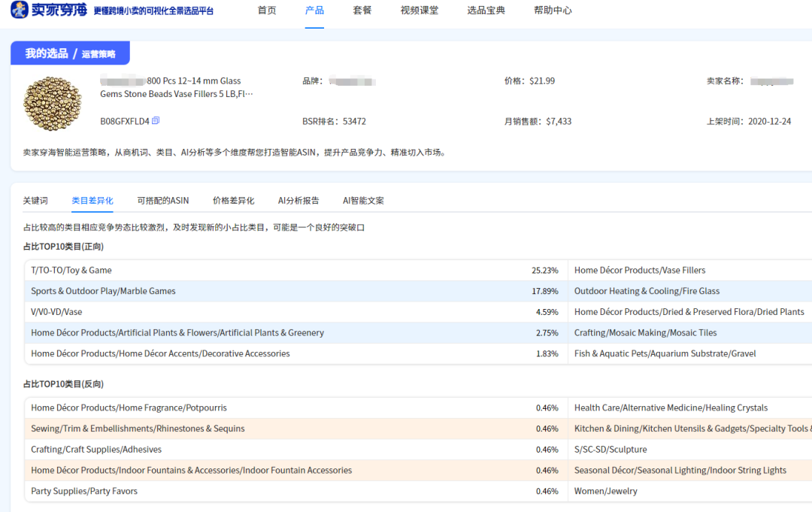Open the AI智能文案 tab
This screenshot has height=512, width=812.
tap(363, 201)
